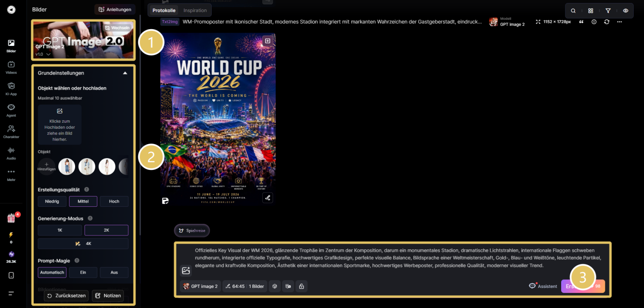Set Erstellungsqualität to Niedrig
This screenshot has height=308, width=644.
point(52,201)
